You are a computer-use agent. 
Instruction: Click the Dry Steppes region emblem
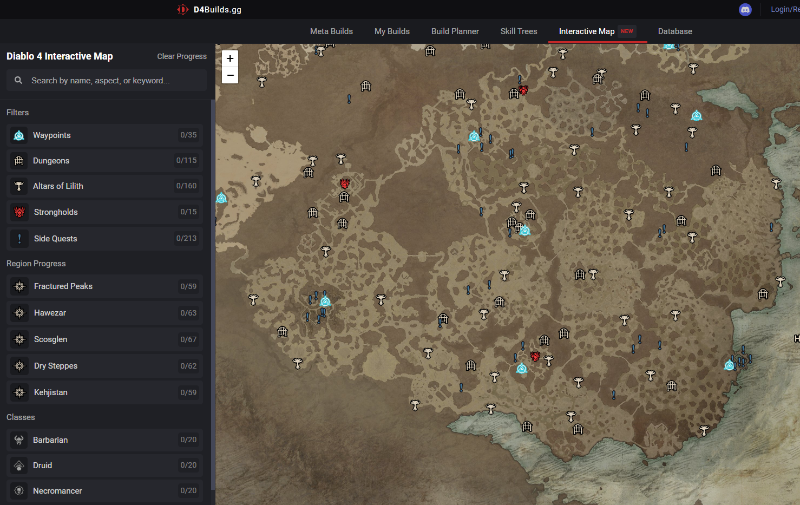19,366
